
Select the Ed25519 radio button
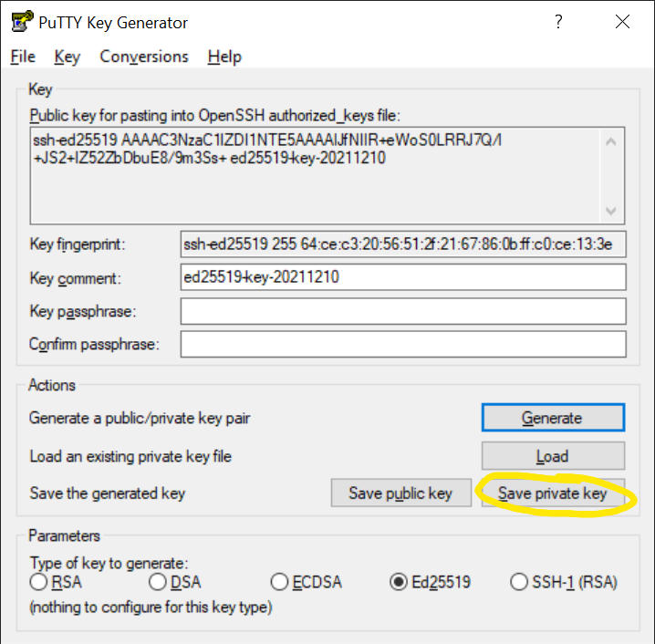click(x=399, y=582)
